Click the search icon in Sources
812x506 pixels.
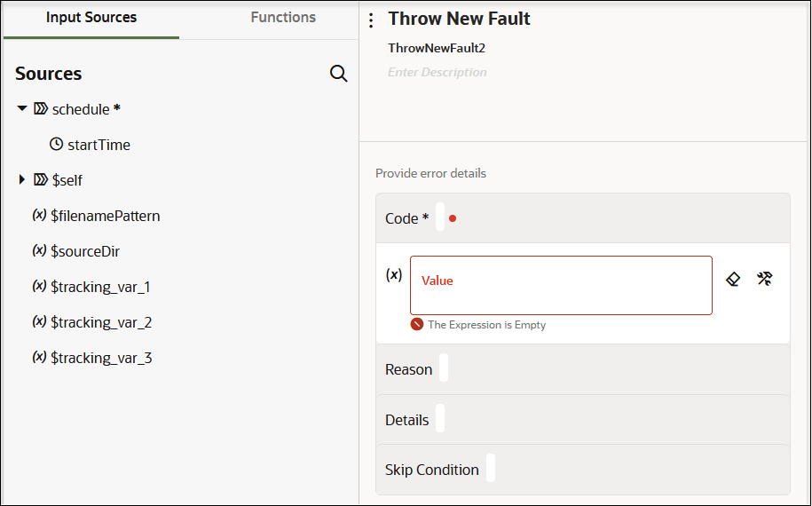point(338,74)
